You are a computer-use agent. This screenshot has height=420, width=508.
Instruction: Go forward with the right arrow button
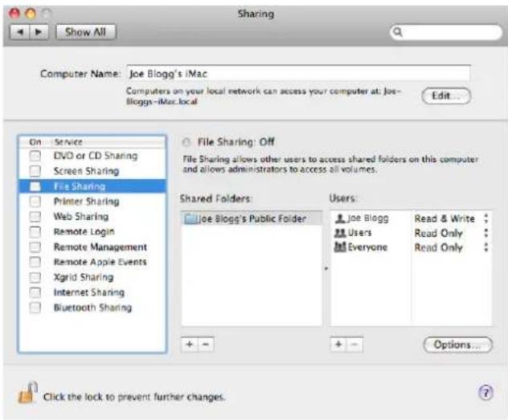click(39, 31)
